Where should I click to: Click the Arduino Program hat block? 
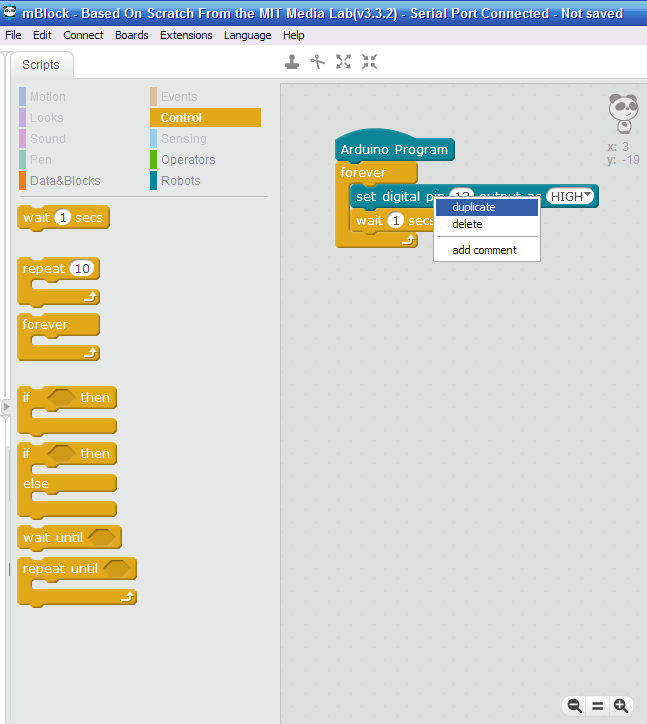394,149
